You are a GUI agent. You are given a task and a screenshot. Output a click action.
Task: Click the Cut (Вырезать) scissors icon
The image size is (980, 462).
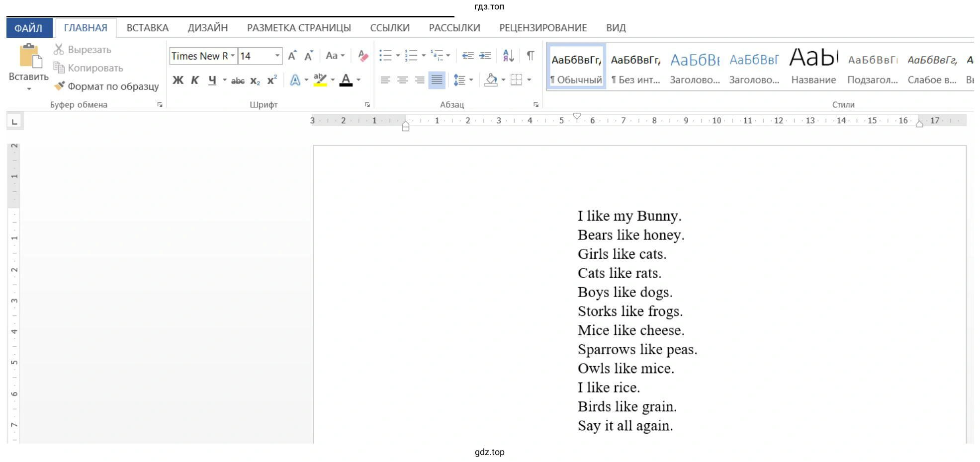point(59,49)
